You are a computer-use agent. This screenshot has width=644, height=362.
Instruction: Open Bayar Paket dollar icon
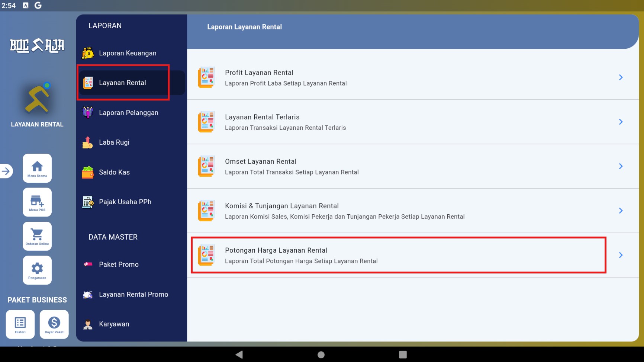tap(54, 324)
